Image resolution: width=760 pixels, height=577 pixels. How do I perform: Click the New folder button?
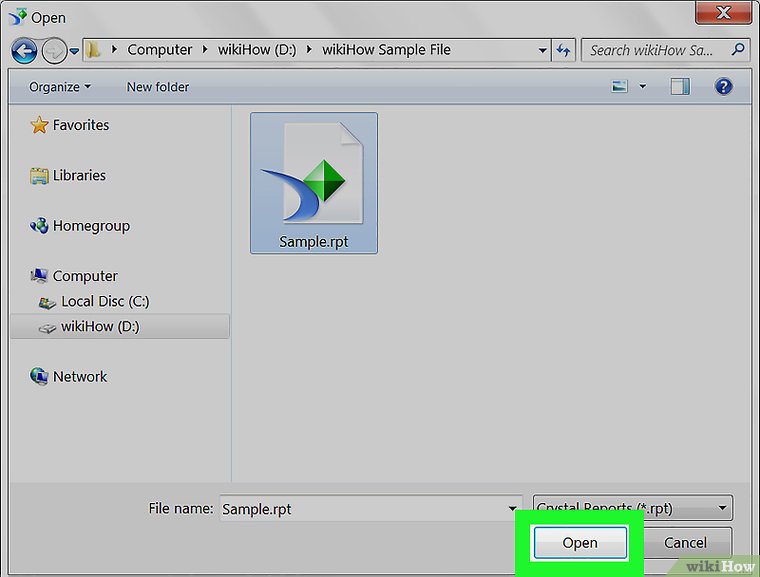[x=158, y=87]
